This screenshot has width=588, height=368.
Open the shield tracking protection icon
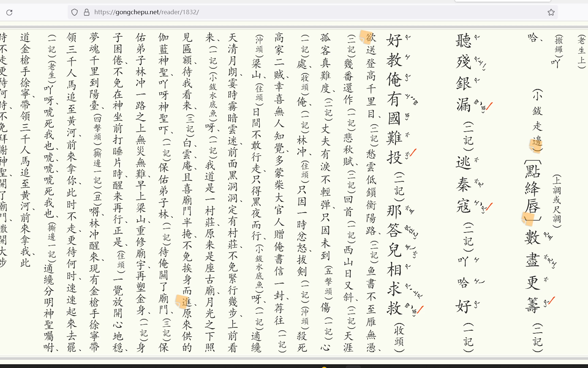point(75,12)
